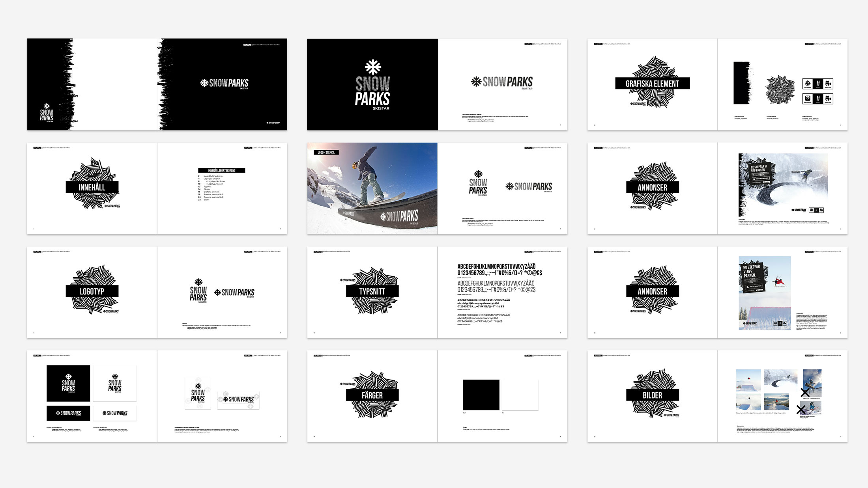The width and height of the screenshot is (868, 488).
Task: Select the small stacked Snow Parks logo on the forest cover
Action: [x=47, y=113]
